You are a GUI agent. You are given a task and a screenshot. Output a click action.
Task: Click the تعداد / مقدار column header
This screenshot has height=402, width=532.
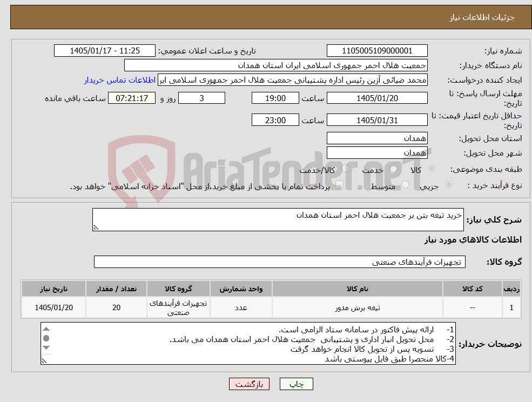tap(116, 289)
